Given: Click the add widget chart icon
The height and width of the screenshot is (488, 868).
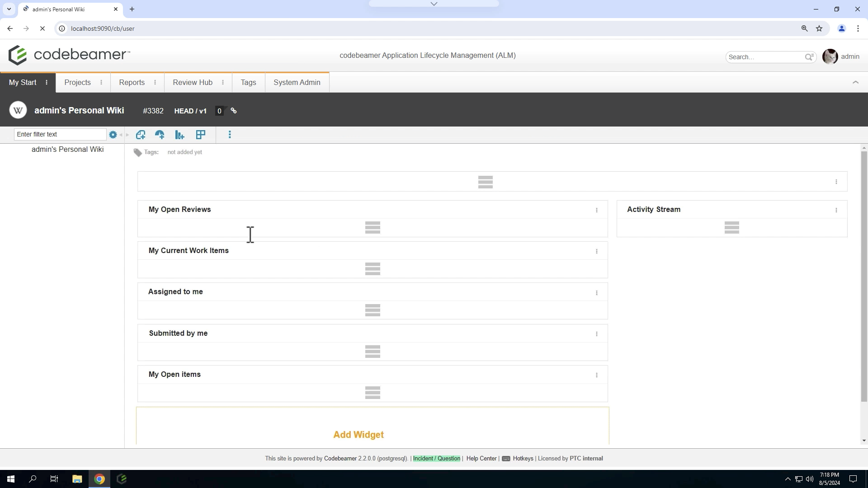Looking at the screenshot, I should tap(179, 135).
